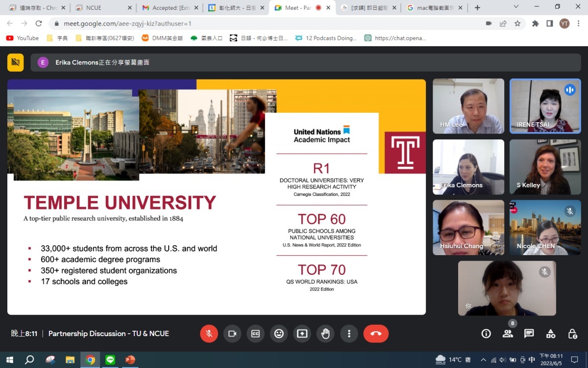Open volume control in system tray
The height and width of the screenshot is (368, 588).
pos(502,360)
